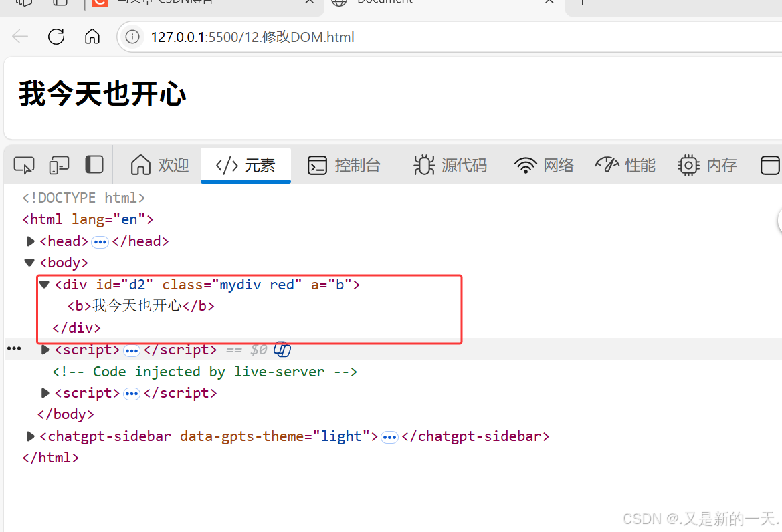Select the closing </body> tag
Image resolution: width=782 pixels, height=532 pixels.
pyautogui.click(x=66, y=414)
